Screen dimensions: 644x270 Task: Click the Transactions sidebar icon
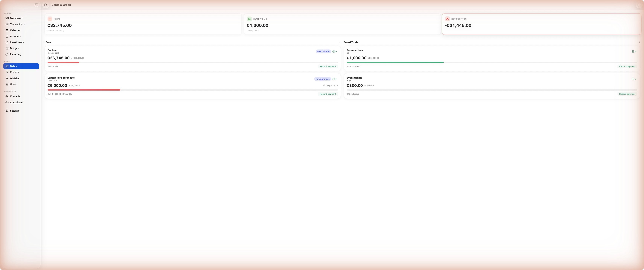point(7,24)
